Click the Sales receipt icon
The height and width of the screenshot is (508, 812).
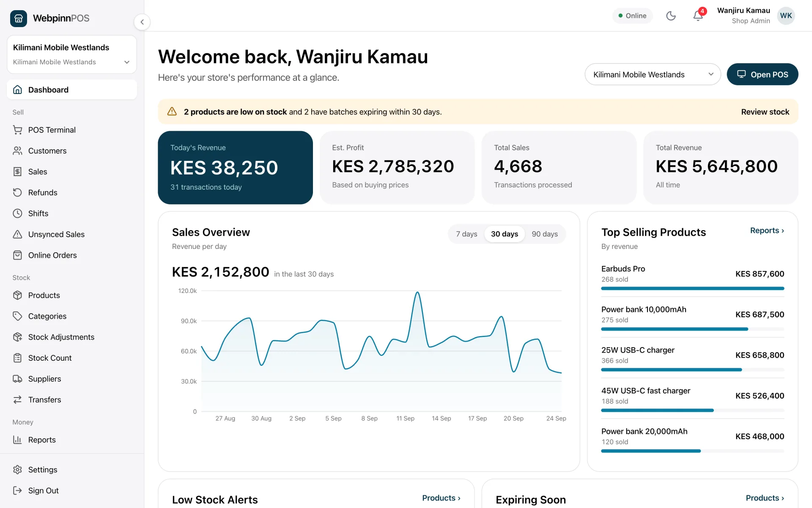[17, 171]
